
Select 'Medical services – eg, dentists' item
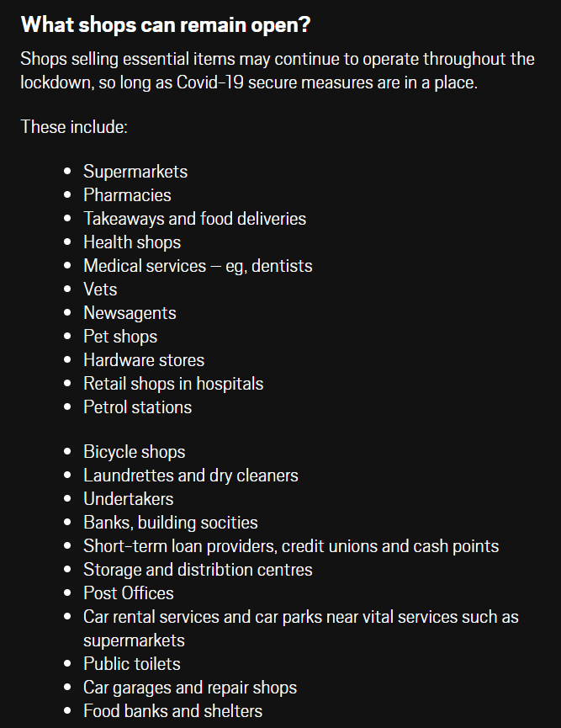click(x=198, y=266)
